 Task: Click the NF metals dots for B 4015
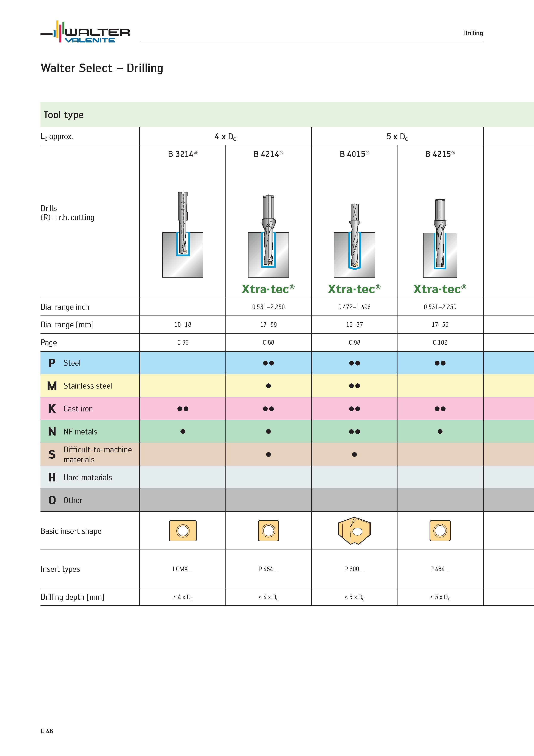[354, 431]
